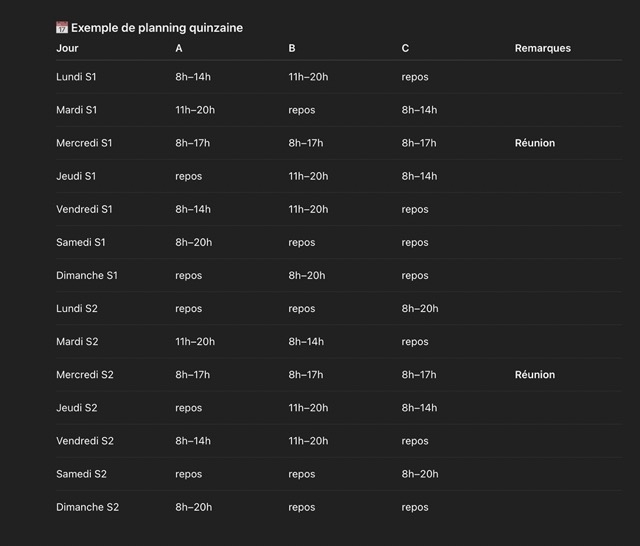Select column B cell in Dimanche S1 row

[x=307, y=276]
